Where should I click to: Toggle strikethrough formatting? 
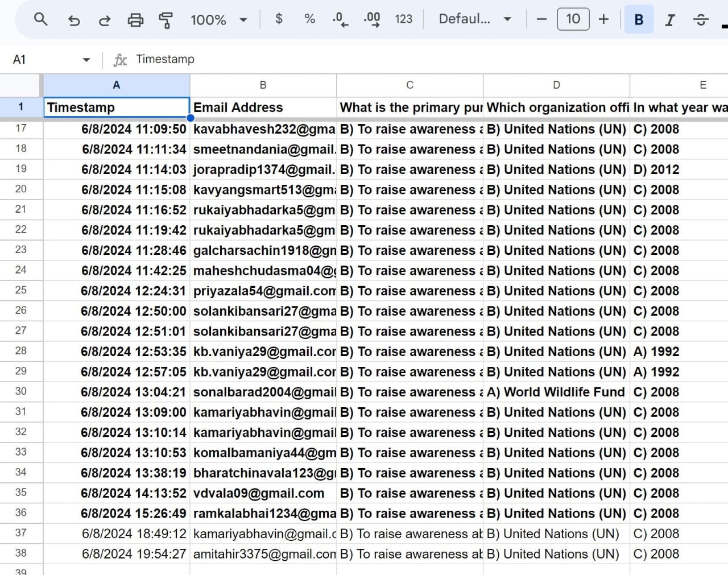click(x=700, y=20)
